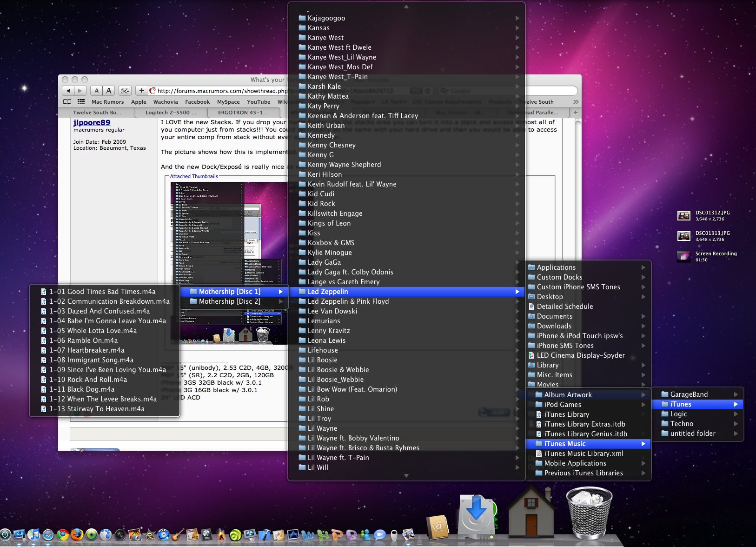The image size is (756, 547).
Task: Open the attached forum thumbnail image
Action: pos(229,263)
